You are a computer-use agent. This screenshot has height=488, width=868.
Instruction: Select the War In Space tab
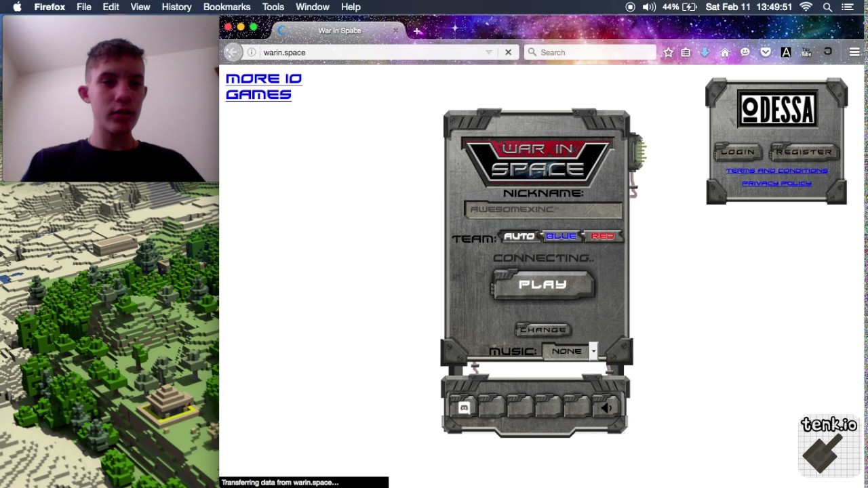pyautogui.click(x=339, y=31)
